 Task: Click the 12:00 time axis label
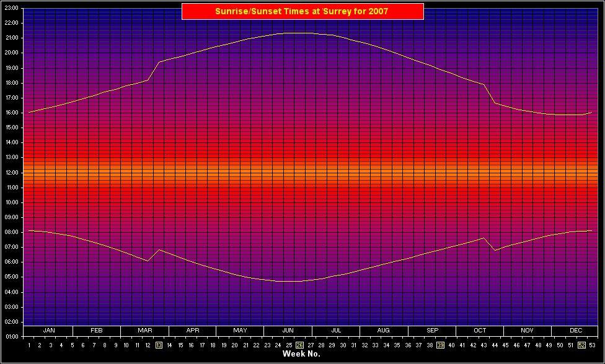[12, 171]
